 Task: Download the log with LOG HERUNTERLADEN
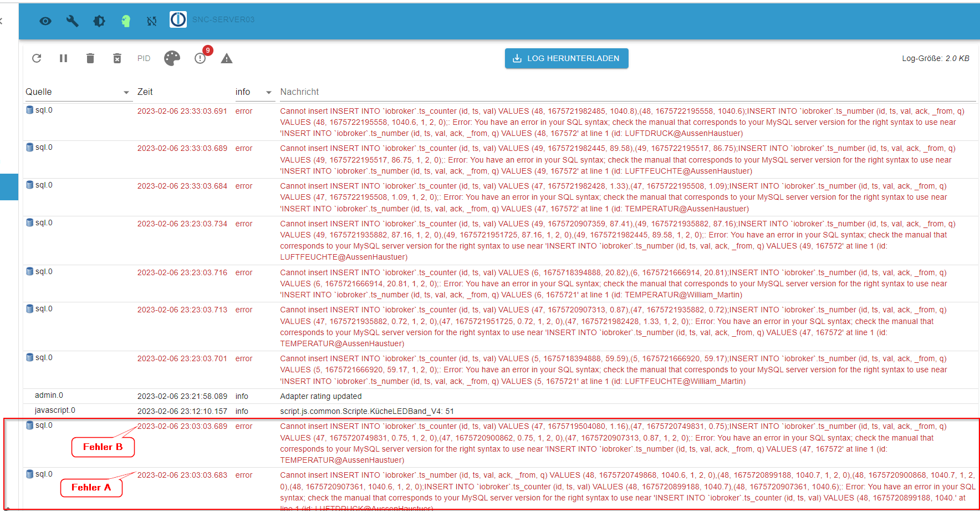566,58
